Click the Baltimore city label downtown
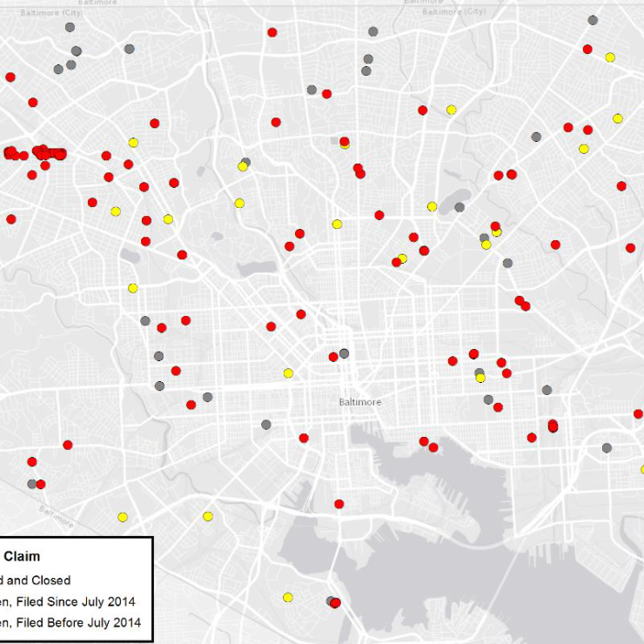 pos(359,402)
